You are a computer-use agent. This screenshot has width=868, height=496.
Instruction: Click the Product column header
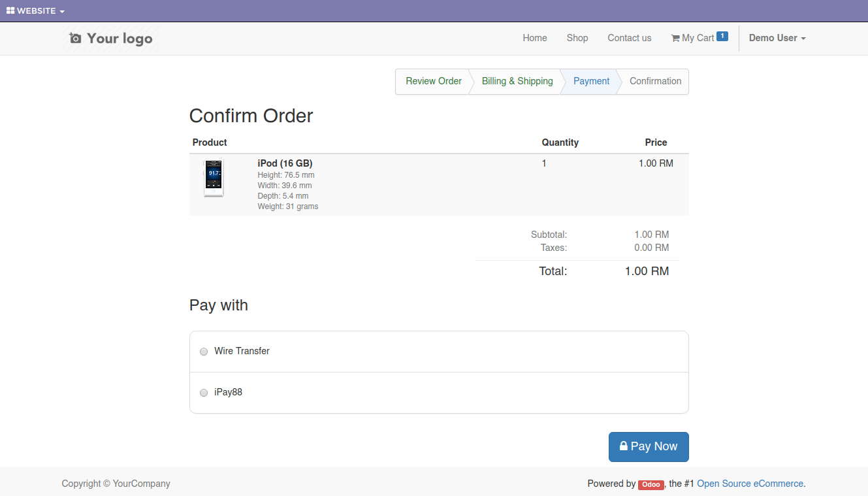coord(210,142)
